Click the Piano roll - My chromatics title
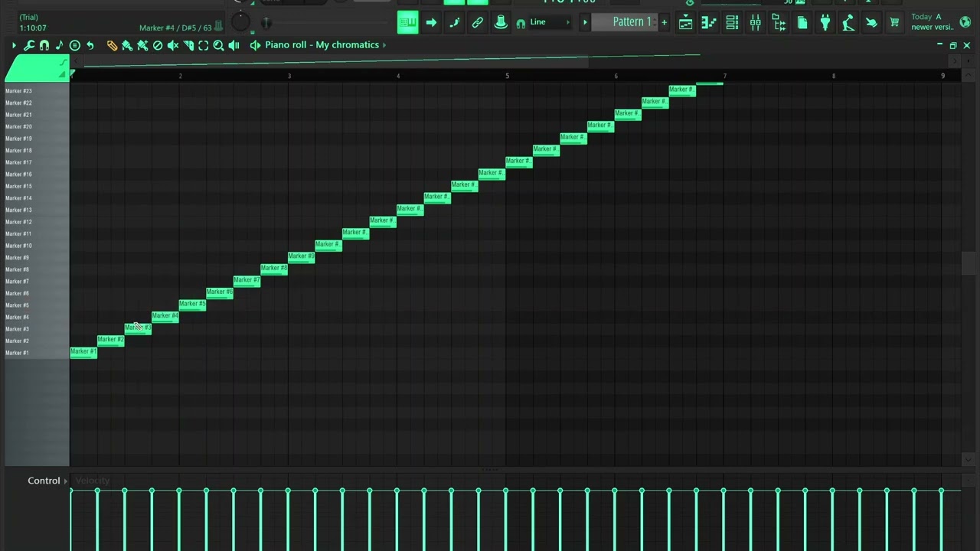The image size is (980, 551). (x=322, y=45)
